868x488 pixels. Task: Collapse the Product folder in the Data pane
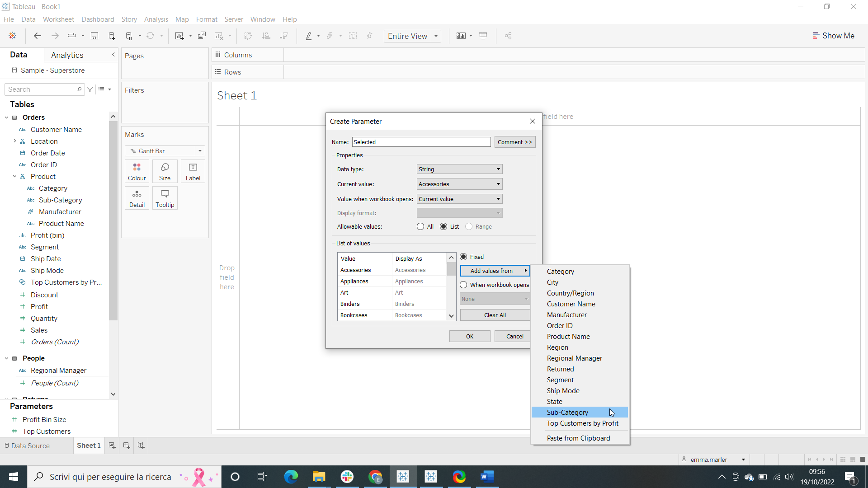(x=14, y=177)
